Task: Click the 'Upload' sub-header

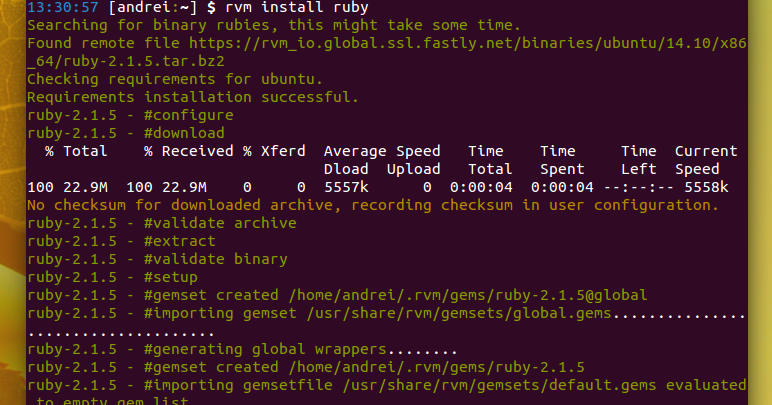Action: click(x=414, y=169)
